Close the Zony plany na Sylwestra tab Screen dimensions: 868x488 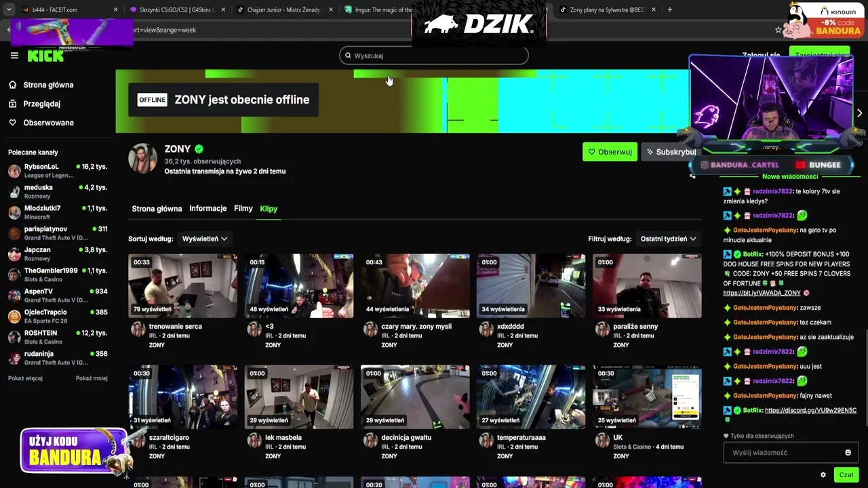point(654,9)
